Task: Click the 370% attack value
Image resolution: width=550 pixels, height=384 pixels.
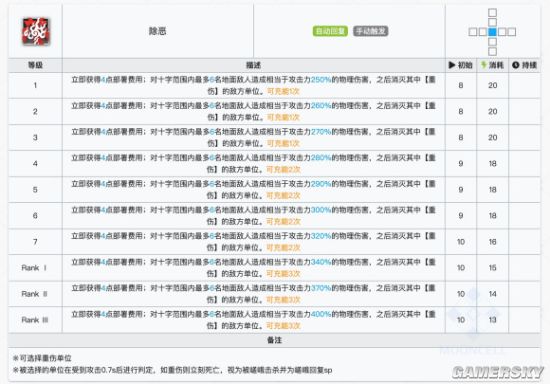Action: (x=321, y=288)
